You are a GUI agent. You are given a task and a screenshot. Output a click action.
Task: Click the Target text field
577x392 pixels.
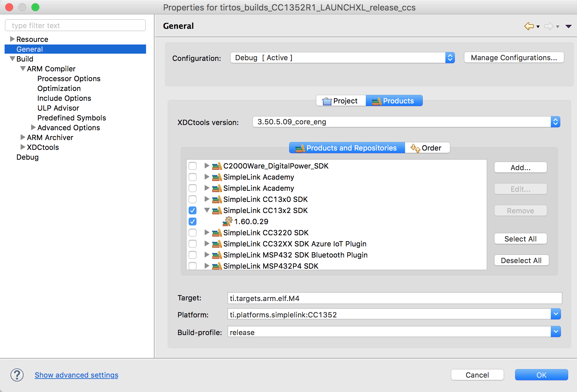pyautogui.click(x=395, y=298)
